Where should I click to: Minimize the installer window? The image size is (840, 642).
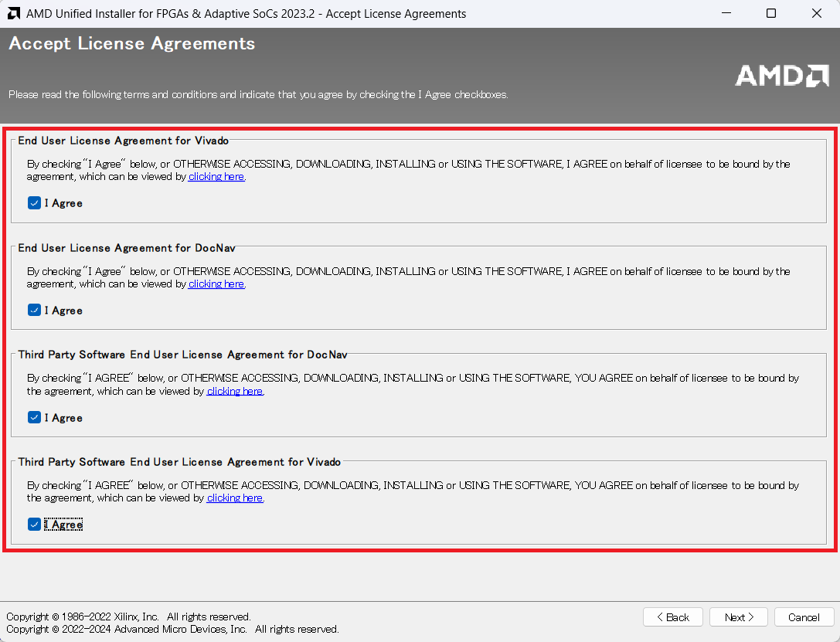(726, 13)
